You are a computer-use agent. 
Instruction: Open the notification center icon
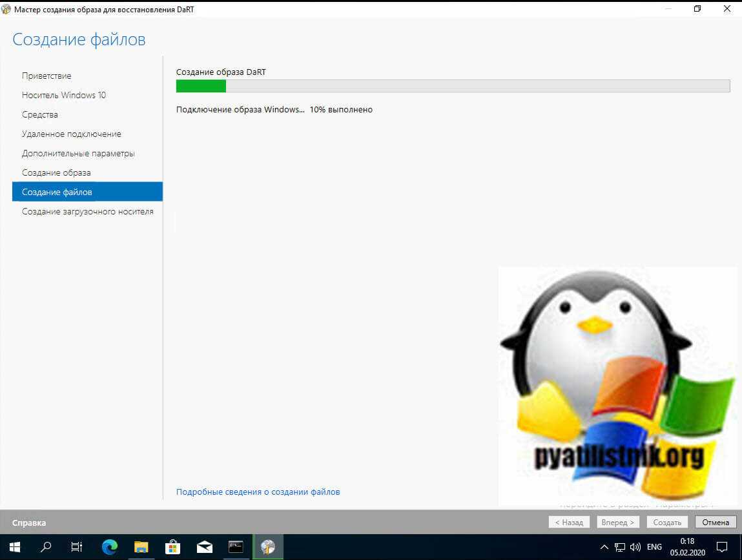click(x=722, y=546)
